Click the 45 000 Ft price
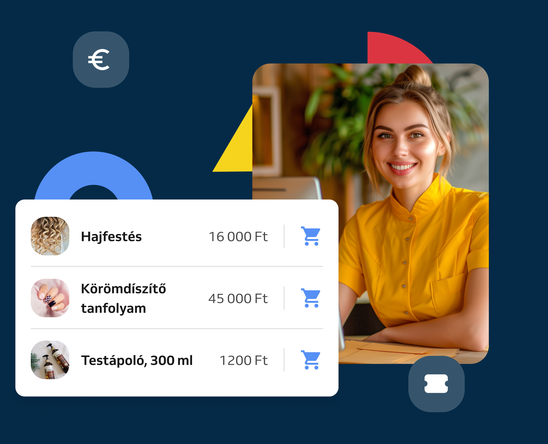 coord(238,299)
